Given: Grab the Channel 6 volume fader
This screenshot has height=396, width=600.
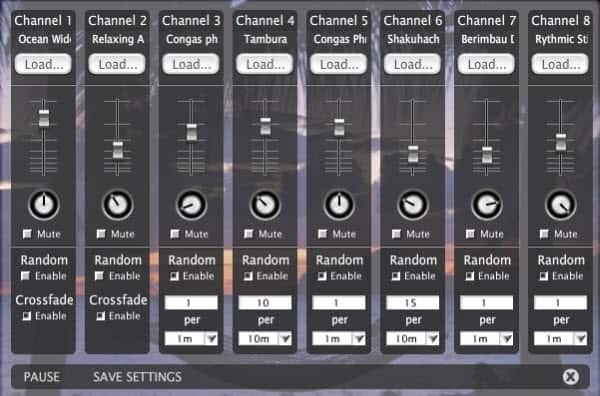Looking at the screenshot, I should [413, 154].
